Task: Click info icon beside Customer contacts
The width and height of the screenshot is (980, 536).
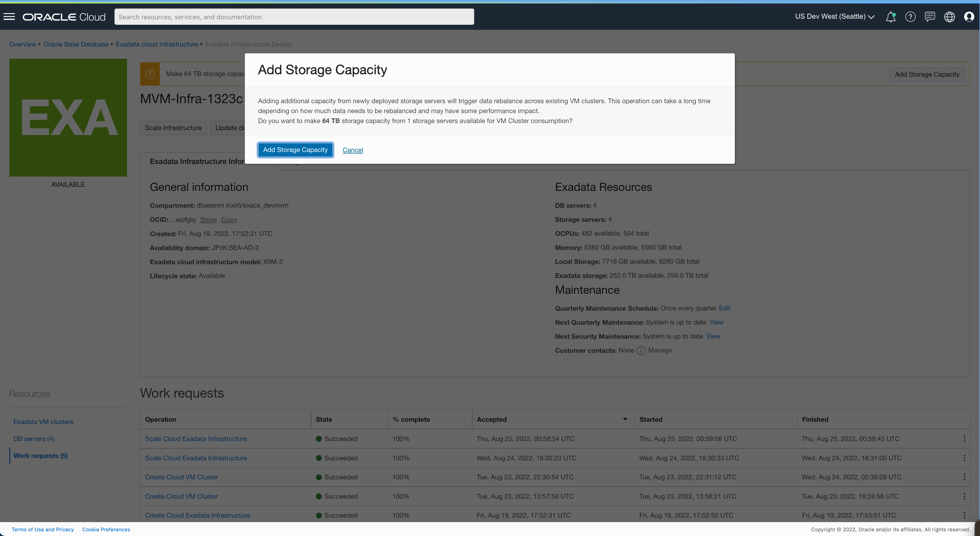Action: click(641, 351)
